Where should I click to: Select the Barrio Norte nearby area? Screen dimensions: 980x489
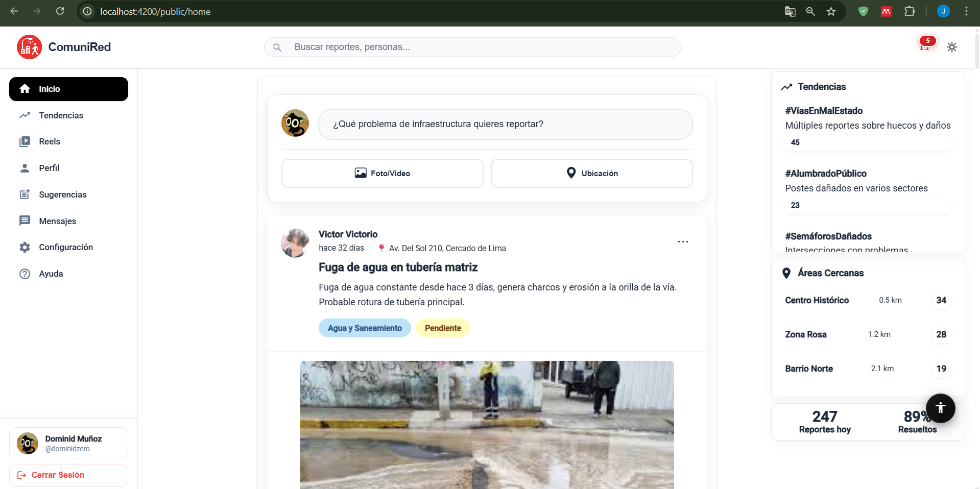(868, 369)
